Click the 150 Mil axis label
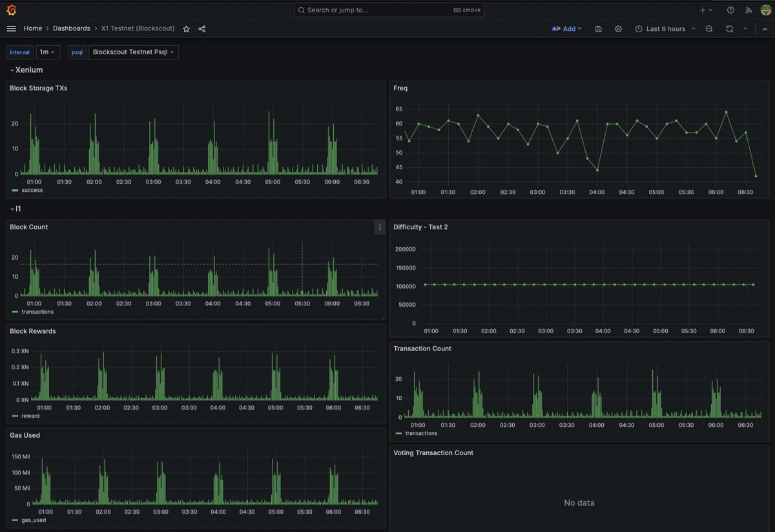The image size is (775, 532). pyautogui.click(x=21, y=456)
